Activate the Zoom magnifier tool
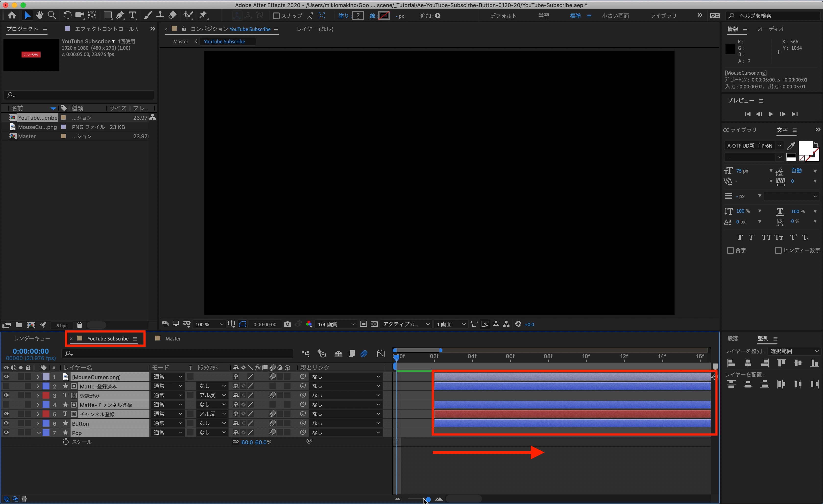 (x=52, y=15)
